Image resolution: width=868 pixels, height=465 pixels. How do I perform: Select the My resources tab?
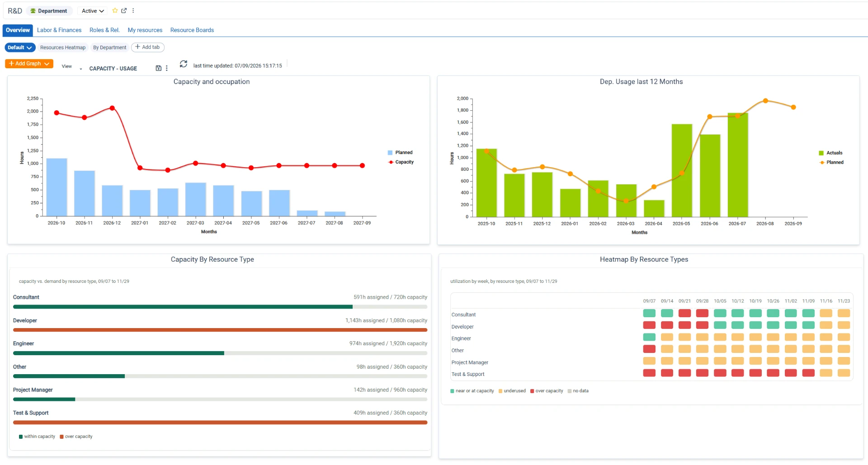click(145, 30)
